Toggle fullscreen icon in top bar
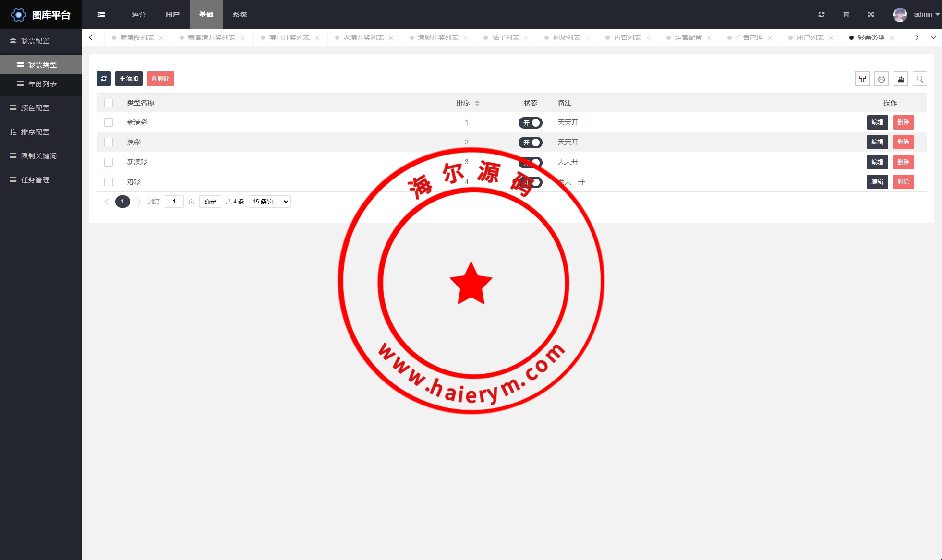Viewport: 942px width, 560px height. [x=871, y=14]
